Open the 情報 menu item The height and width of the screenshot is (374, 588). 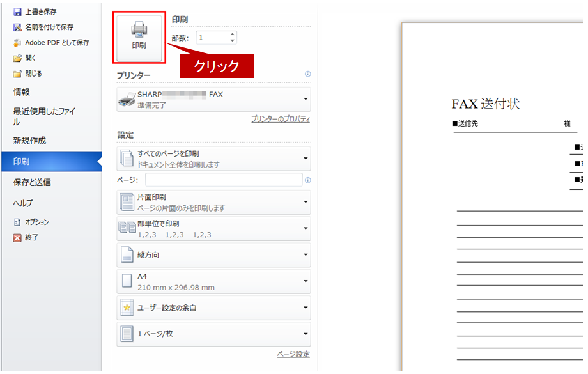(x=21, y=92)
